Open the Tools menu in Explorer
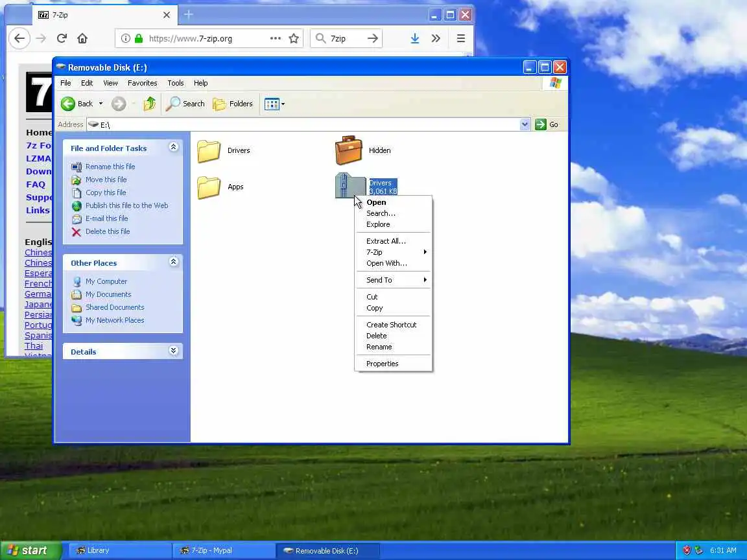Screen dimensions: 747x560 [175, 83]
